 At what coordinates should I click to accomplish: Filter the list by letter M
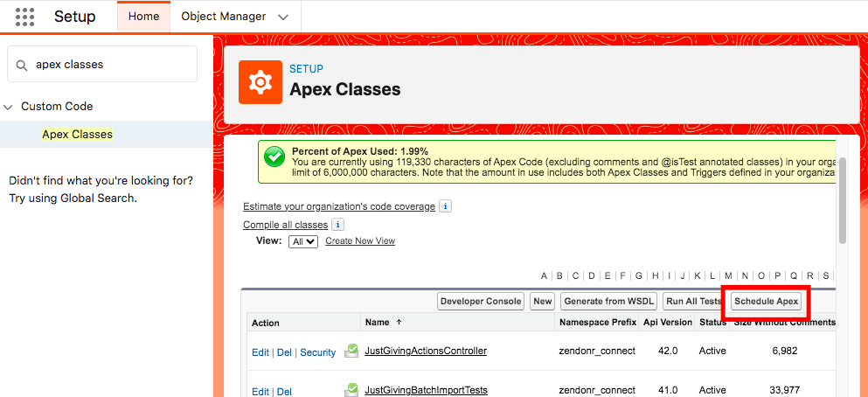[x=728, y=275]
